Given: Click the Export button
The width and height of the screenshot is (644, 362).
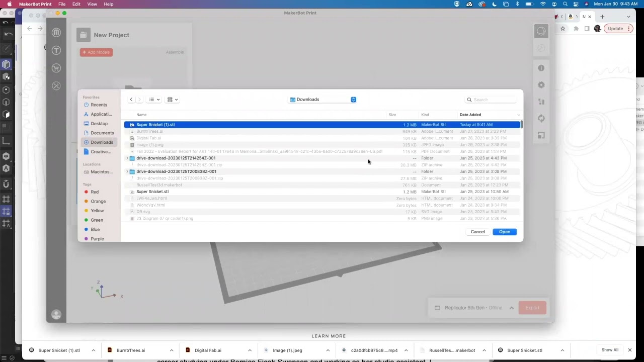Looking at the screenshot, I should tap(532, 308).
